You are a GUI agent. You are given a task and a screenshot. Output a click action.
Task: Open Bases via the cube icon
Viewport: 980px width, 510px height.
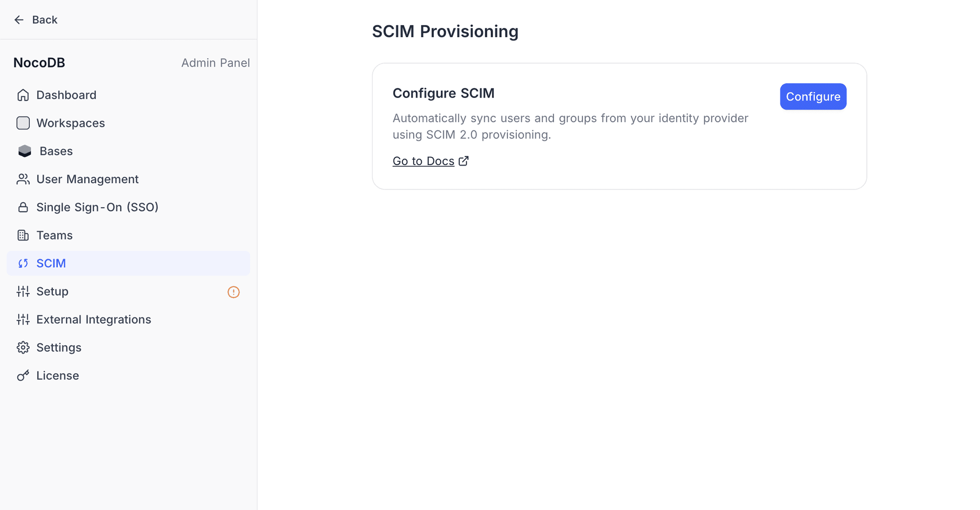click(x=25, y=151)
